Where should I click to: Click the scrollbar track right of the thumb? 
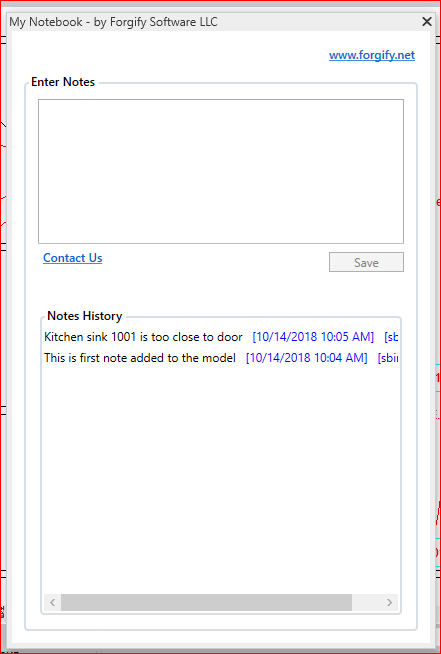pyautogui.click(x=366, y=602)
